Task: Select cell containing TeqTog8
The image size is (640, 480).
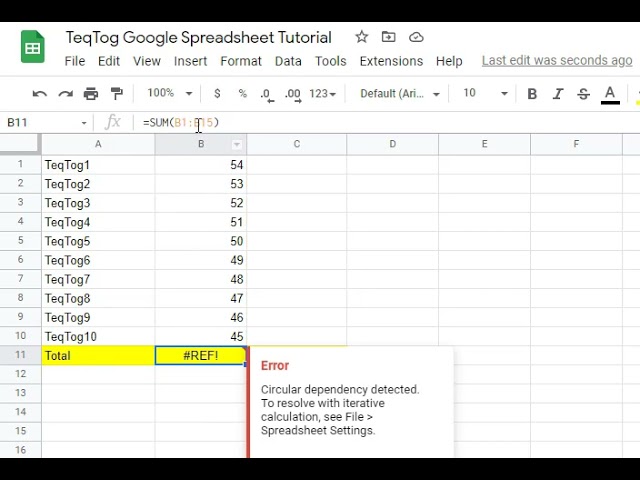Action: coord(98,298)
